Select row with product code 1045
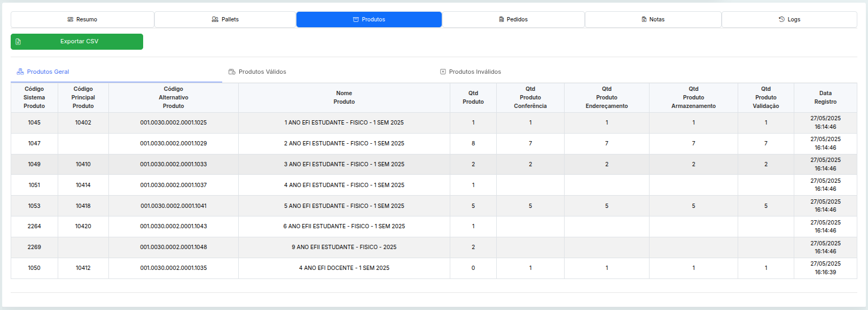This screenshot has height=310, width=868. click(34, 122)
